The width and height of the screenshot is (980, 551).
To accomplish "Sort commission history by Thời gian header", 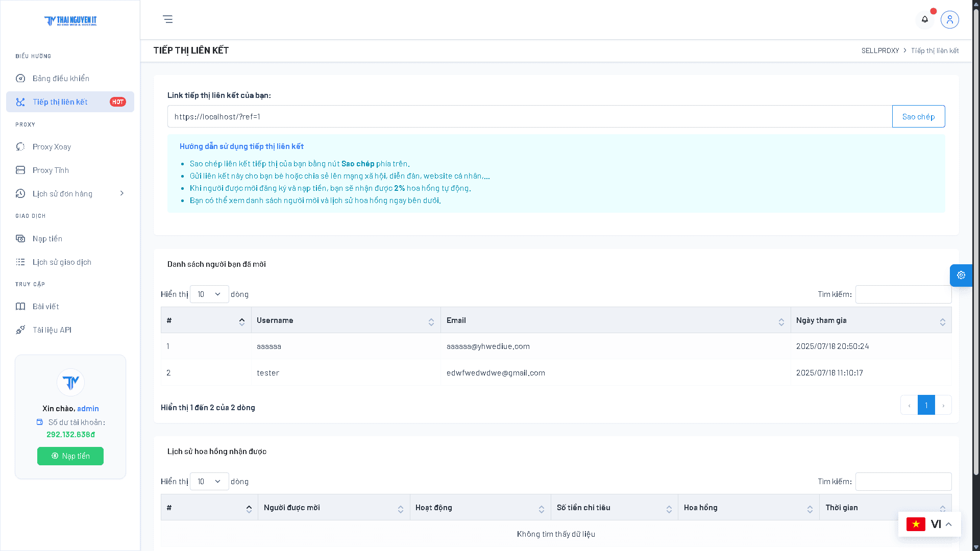I will click(886, 508).
